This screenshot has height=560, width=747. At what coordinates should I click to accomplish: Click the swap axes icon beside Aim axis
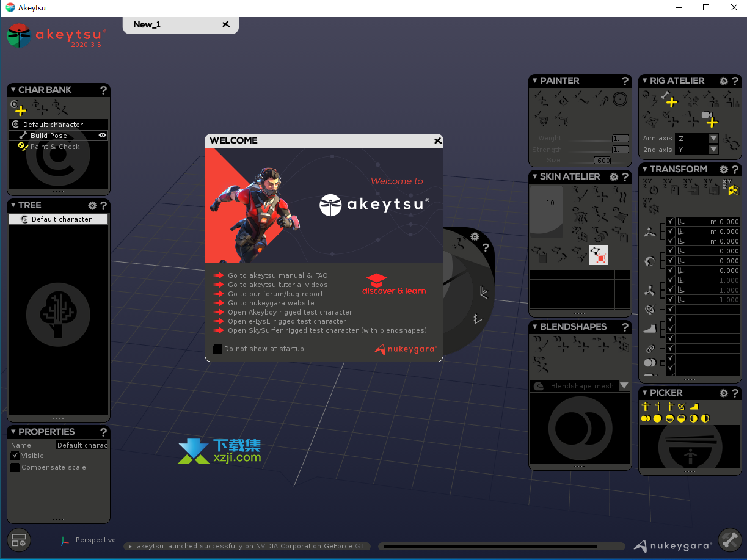coord(731,143)
